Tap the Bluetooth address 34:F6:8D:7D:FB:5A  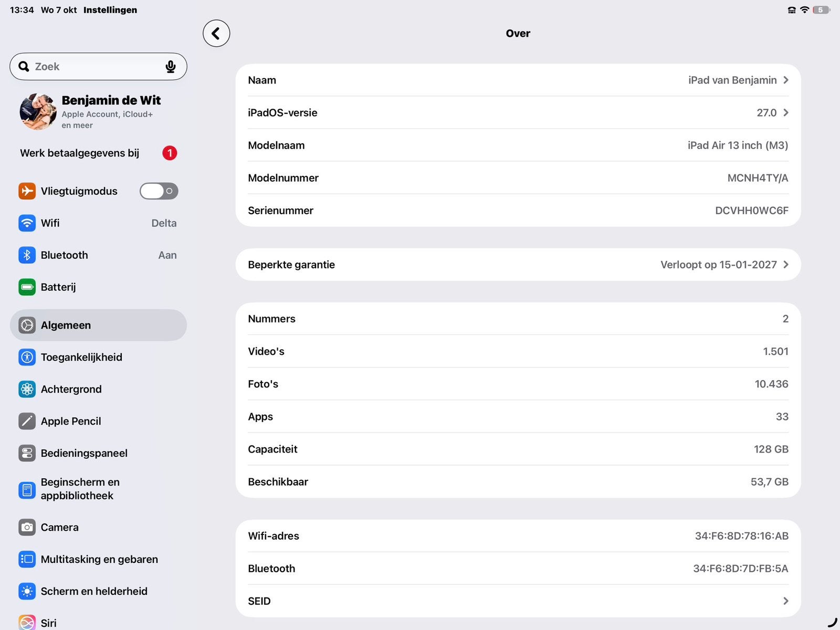[741, 569]
